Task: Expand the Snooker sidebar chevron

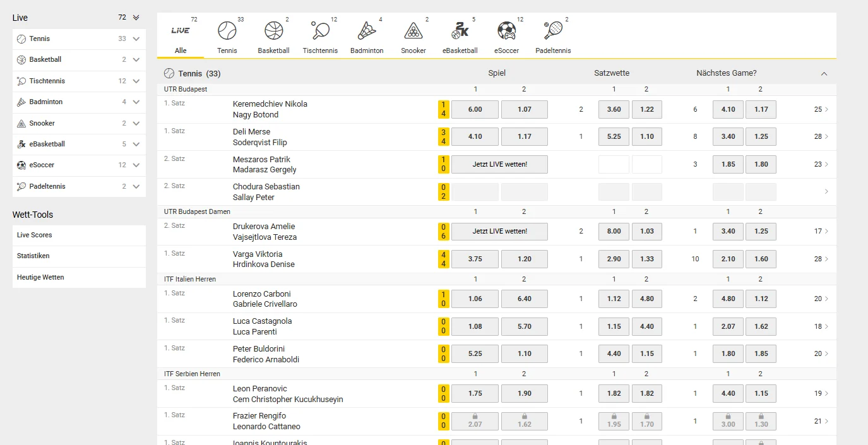Action: pyautogui.click(x=136, y=123)
